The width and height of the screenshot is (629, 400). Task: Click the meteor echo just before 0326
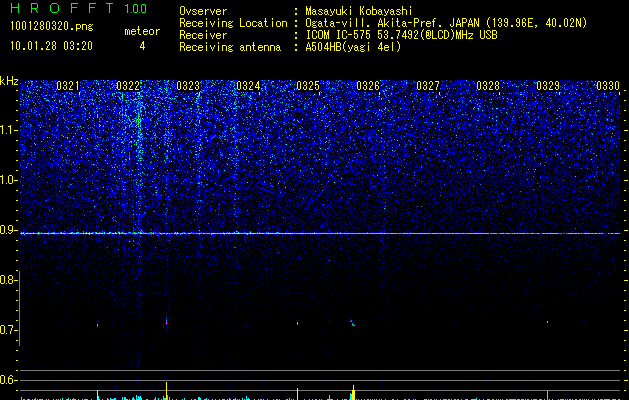(352, 323)
